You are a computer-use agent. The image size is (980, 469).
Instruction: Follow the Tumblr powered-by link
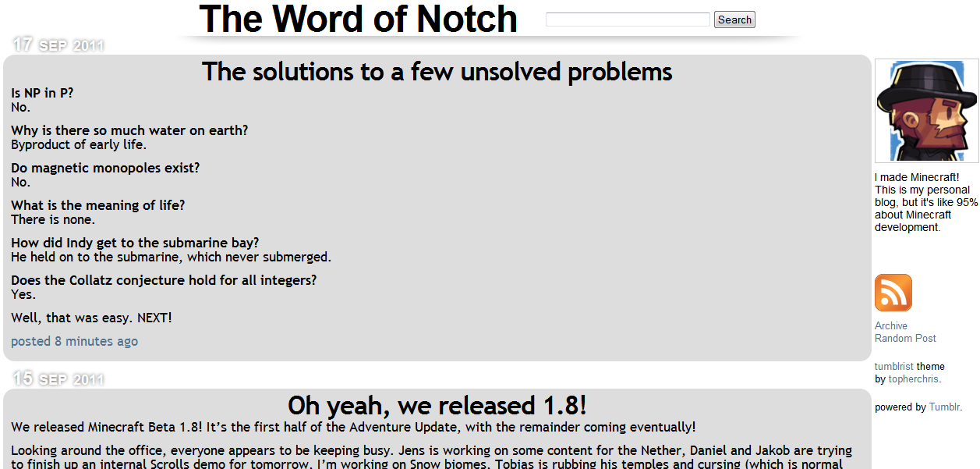click(944, 407)
